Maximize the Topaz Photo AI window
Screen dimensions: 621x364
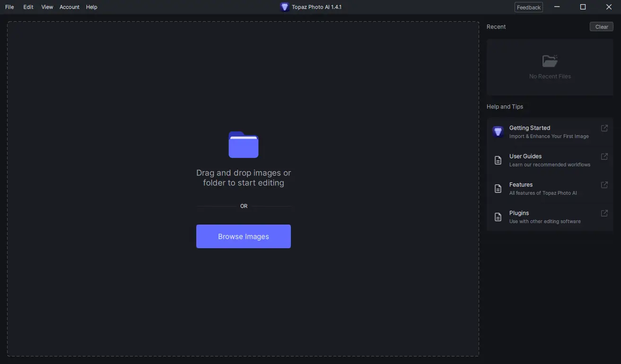583,7
